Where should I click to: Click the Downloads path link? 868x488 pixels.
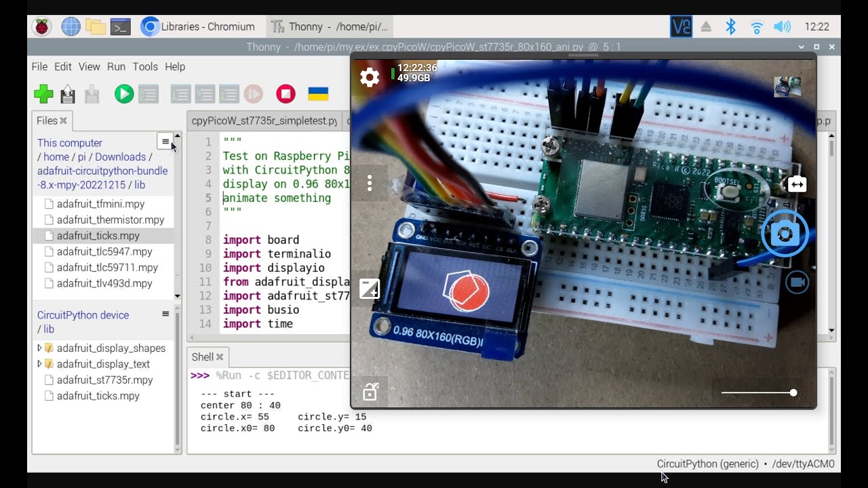121,157
